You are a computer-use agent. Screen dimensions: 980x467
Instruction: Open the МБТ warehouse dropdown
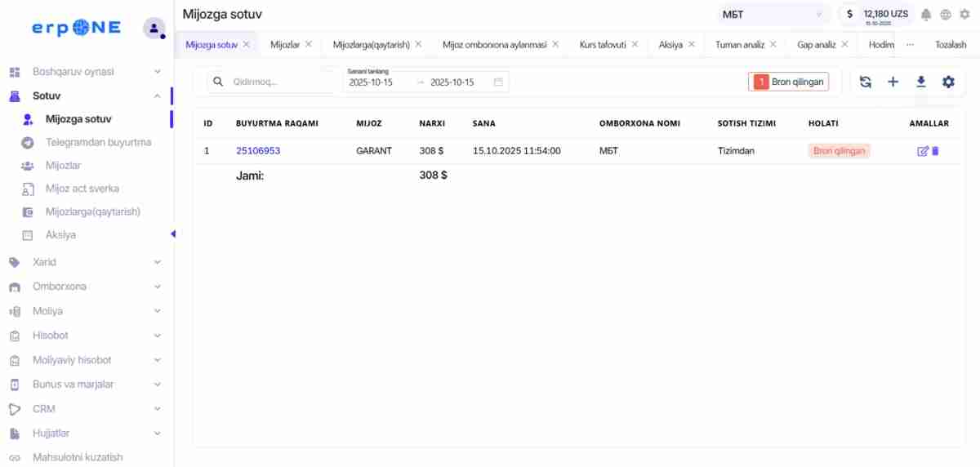pos(772,15)
